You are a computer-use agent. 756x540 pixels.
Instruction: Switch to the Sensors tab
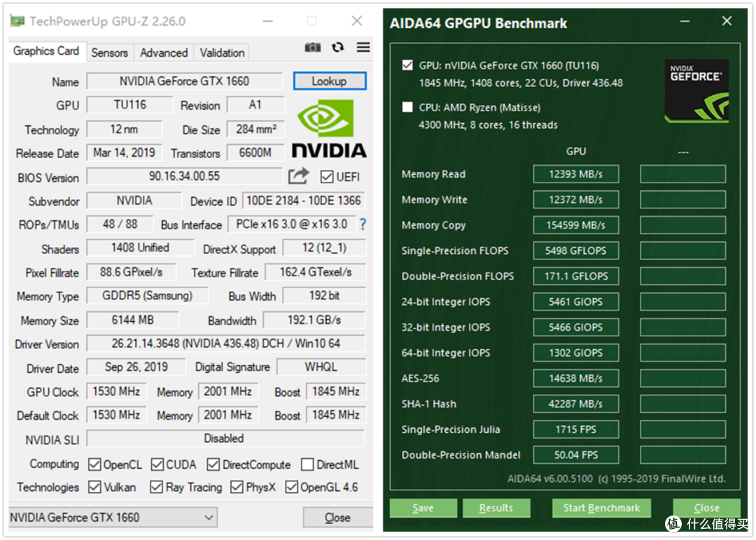[x=109, y=52]
